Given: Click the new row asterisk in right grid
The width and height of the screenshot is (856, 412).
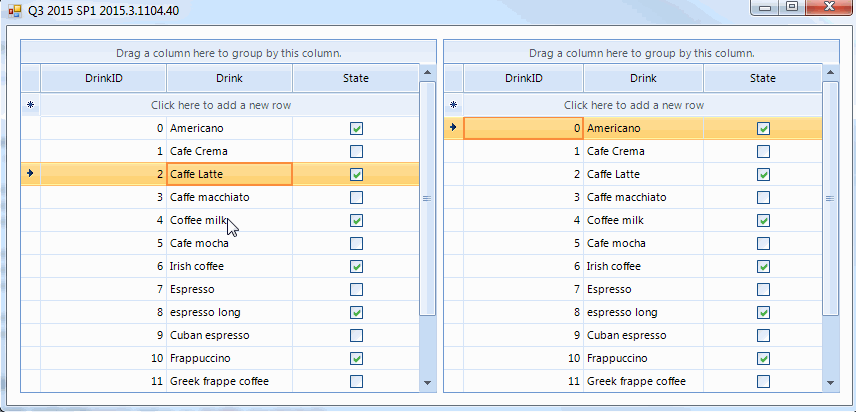Looking at the screenshot, I should 453,104.
